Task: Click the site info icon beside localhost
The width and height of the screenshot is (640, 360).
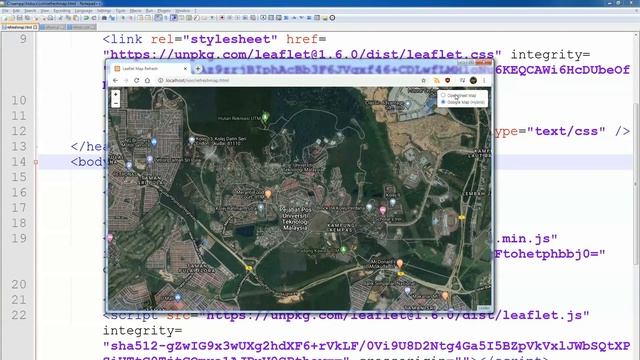Action: (161, 80)
